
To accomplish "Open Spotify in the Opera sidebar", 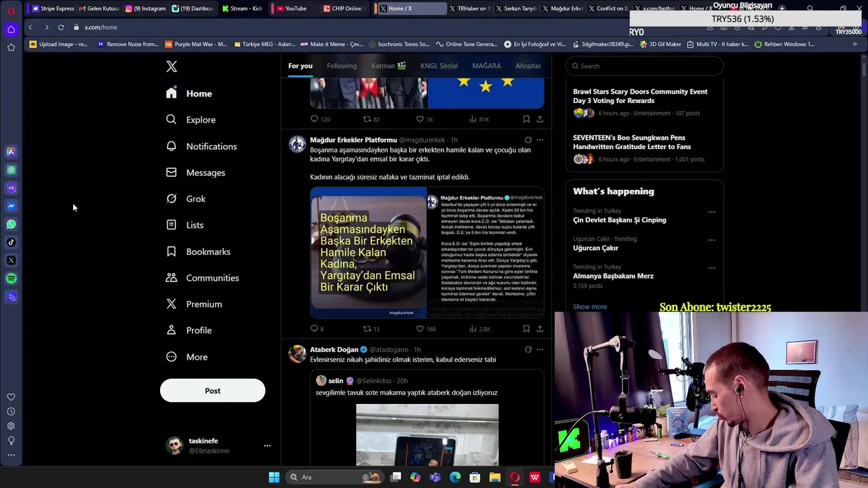I will [x=11, y=279].
